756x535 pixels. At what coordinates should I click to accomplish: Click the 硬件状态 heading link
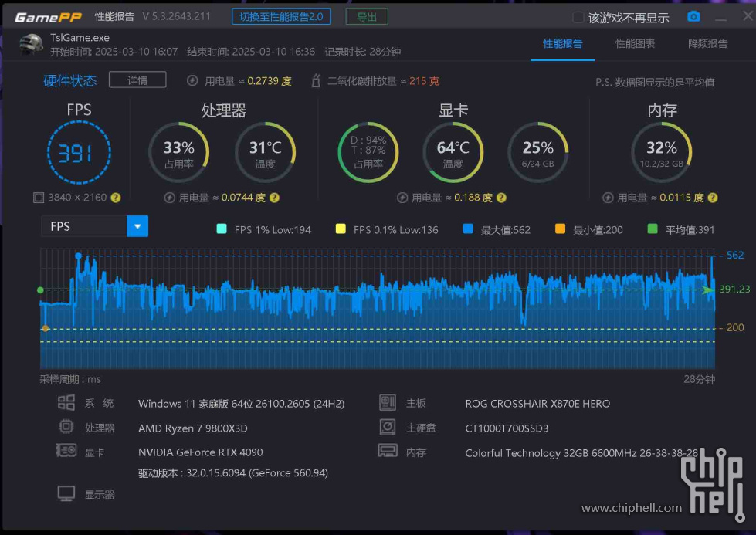[x=70, y=80]
